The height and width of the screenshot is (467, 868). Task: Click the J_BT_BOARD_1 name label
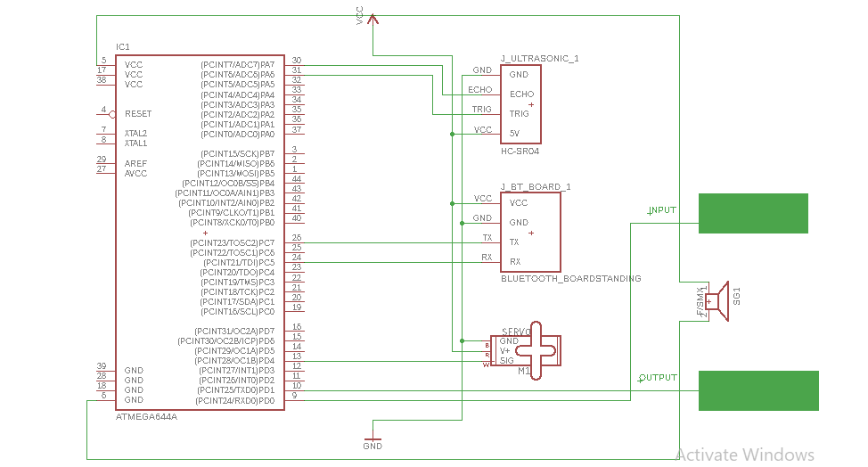pyautogui.click(x=536, y=186)
